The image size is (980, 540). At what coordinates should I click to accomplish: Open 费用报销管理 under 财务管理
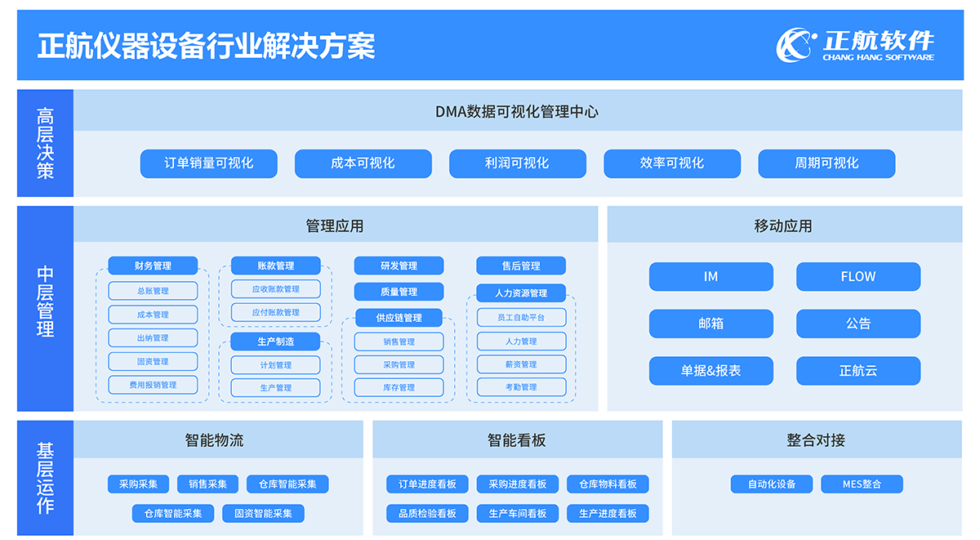[153, 385]
